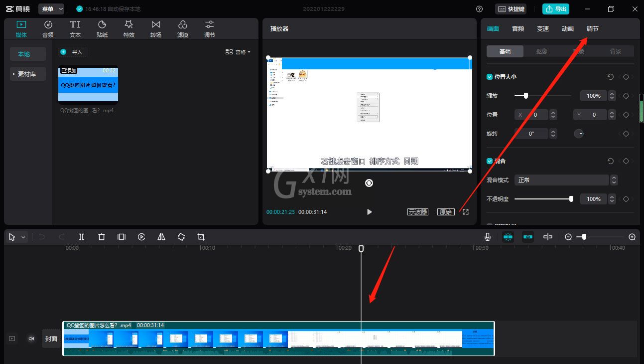This screenshot has height=364, width=644.
Task: Open the 特效 effects tab
Action: (x=129, y=29)
